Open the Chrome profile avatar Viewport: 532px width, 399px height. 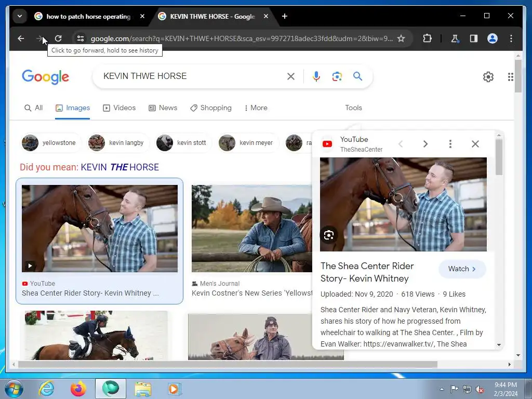493,38
